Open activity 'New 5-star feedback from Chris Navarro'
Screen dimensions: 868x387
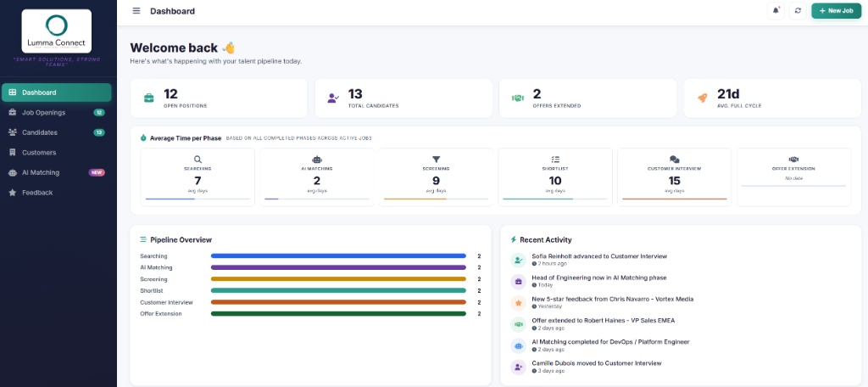click(612, 299)
